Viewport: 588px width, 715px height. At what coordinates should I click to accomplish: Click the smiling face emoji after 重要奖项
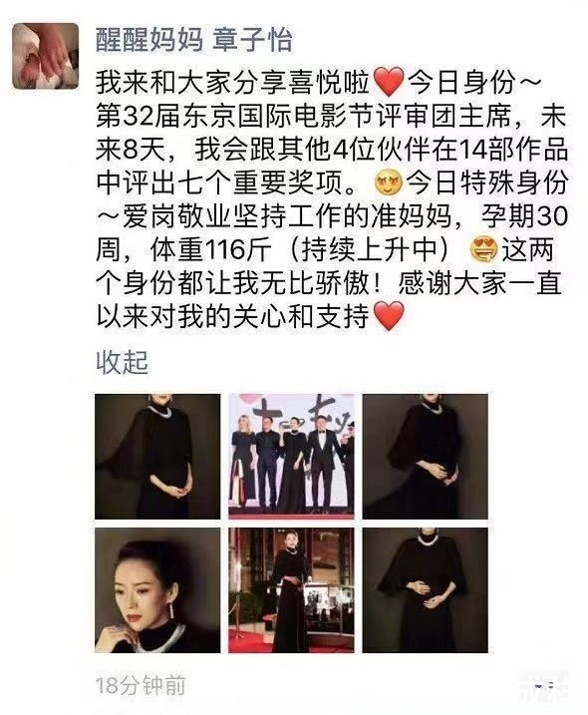click(388, 183)
